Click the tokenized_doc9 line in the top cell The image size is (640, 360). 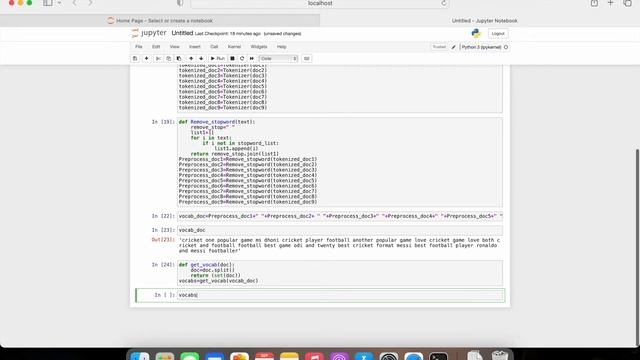pyautogui.click(x=223, y=108)
